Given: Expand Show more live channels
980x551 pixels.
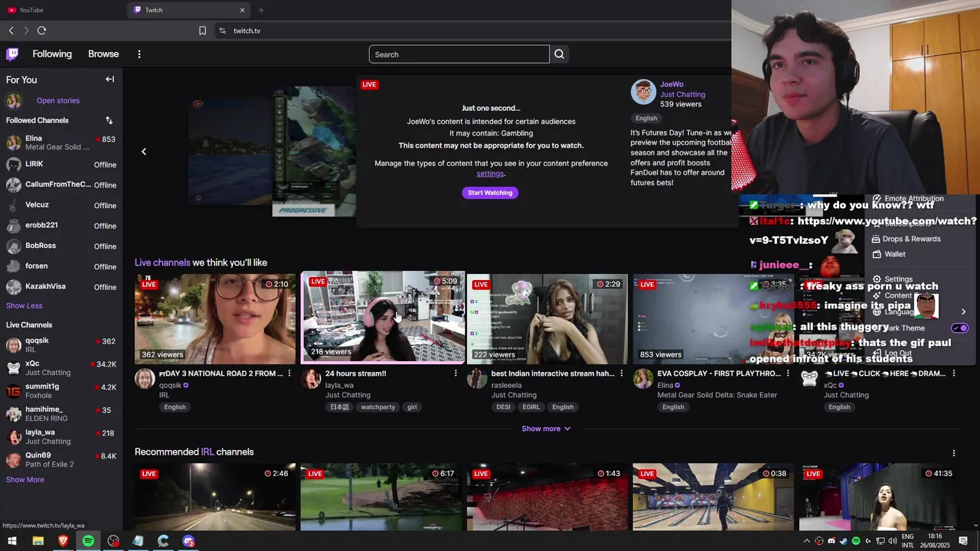Looking at the screenshot, I should (x=546, y=429).
